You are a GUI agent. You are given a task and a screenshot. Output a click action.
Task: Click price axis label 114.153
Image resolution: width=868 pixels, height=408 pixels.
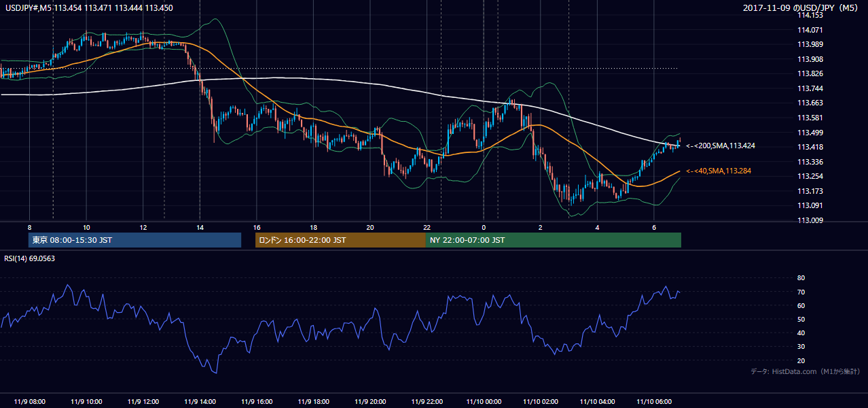coord(810,15)
